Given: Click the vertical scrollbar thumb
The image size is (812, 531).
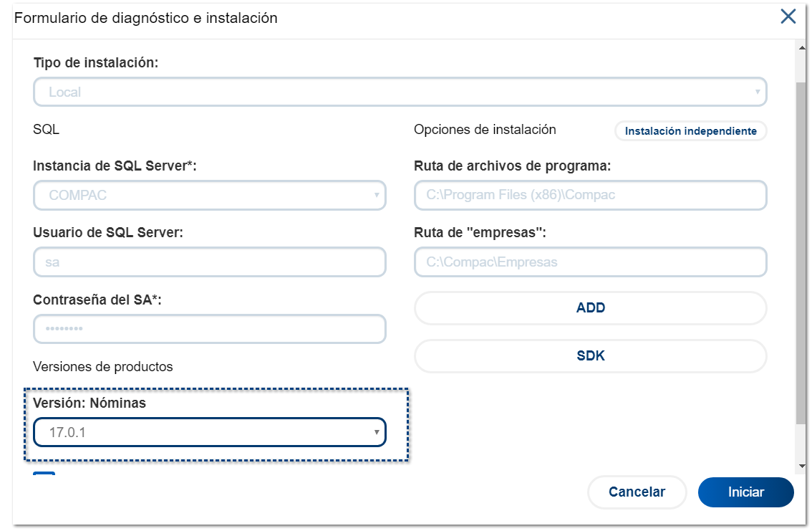Looking at the screenshot, I should click(x=801, y=251).
